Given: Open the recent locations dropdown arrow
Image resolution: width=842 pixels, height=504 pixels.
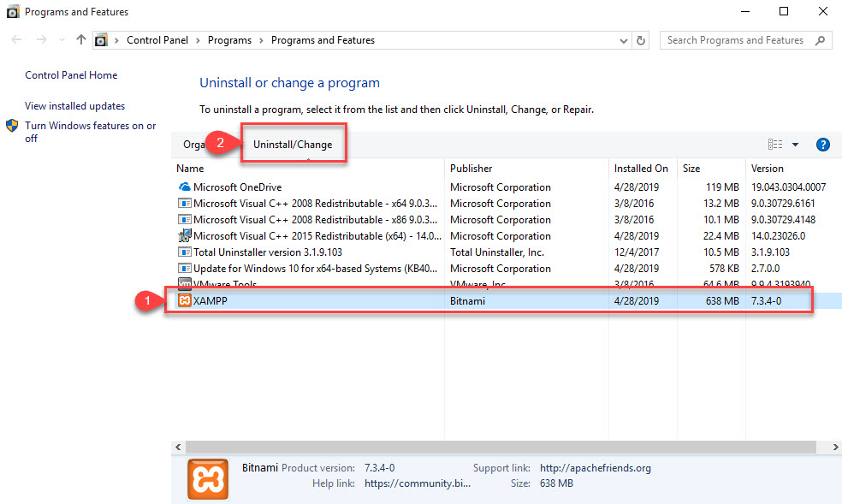Looking at the screenshot, I should click(x=62, y=39).
